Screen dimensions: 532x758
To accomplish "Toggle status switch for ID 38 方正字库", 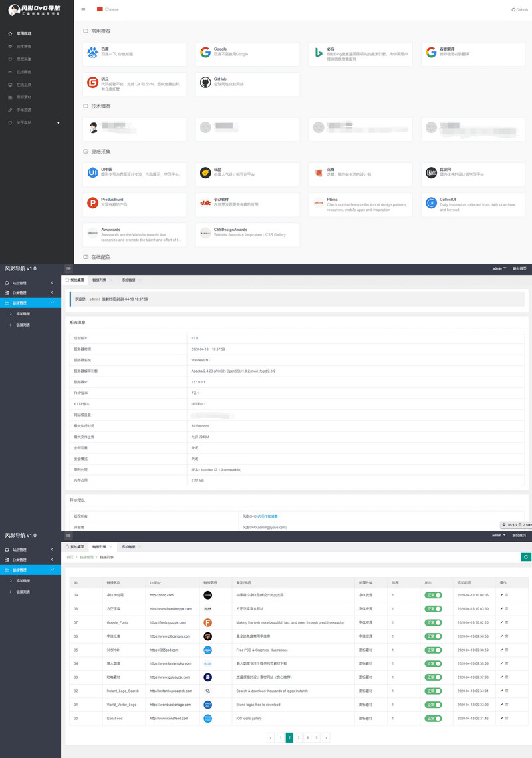I will [433, 609].
